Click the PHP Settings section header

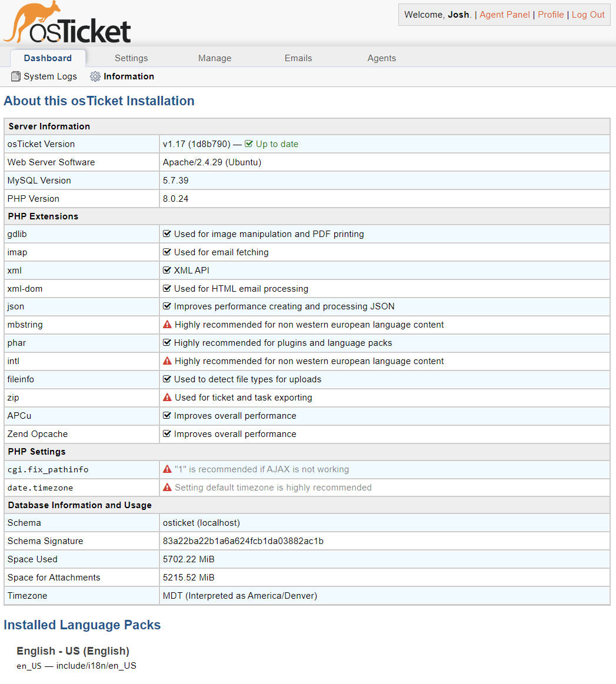(36, 452)
